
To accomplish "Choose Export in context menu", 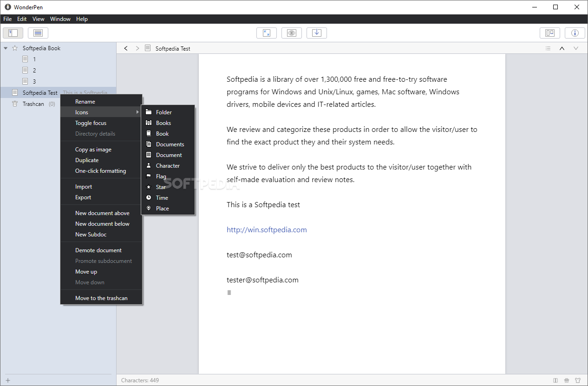I will pyautogui.click(x=101, y=197).
